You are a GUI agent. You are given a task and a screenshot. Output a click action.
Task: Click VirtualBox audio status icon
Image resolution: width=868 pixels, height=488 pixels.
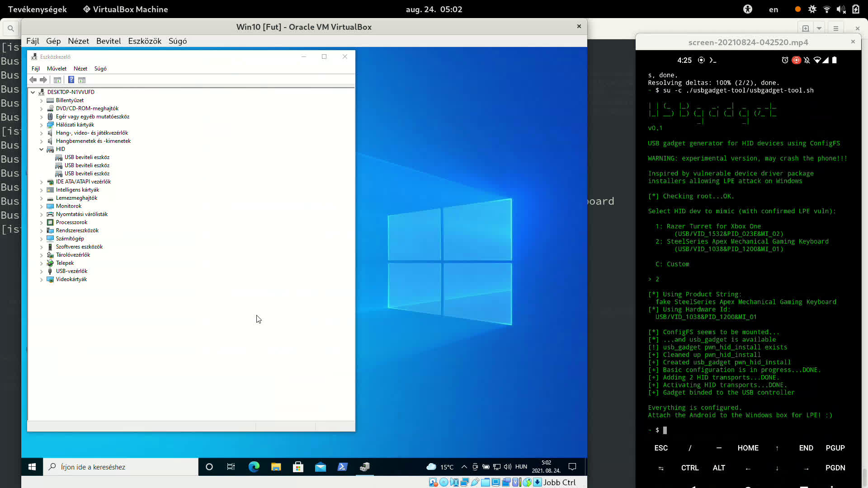coord(454,482)
